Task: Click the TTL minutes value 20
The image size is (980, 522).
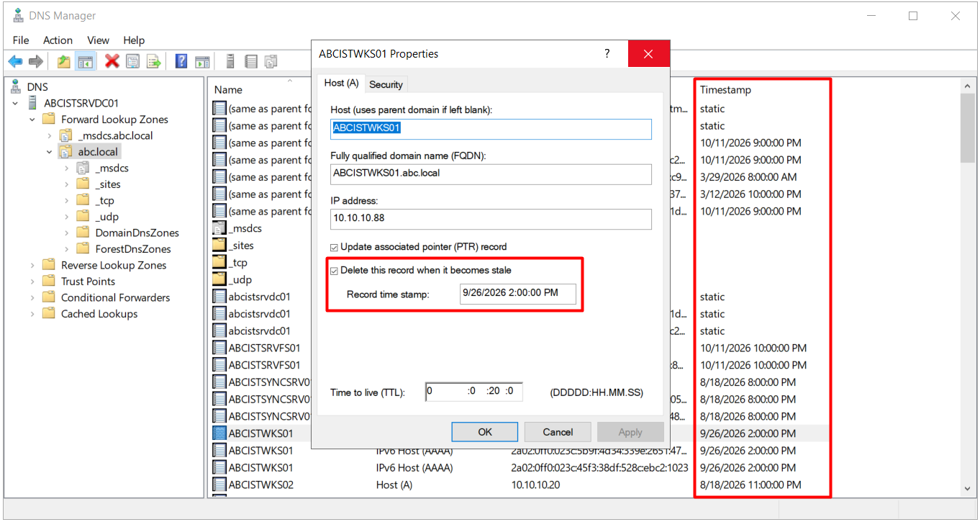Action: 493,392
